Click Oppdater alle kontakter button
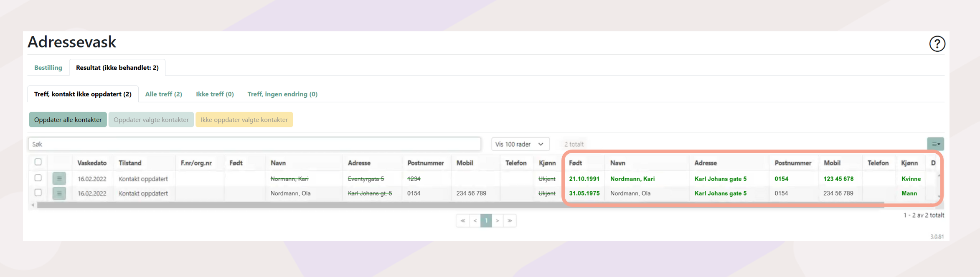Screen dimensions: 980x277 point(68,119)
